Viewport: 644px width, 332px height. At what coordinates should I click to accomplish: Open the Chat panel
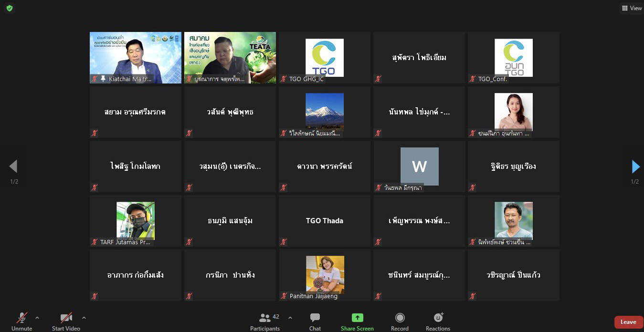click(315, 321)
